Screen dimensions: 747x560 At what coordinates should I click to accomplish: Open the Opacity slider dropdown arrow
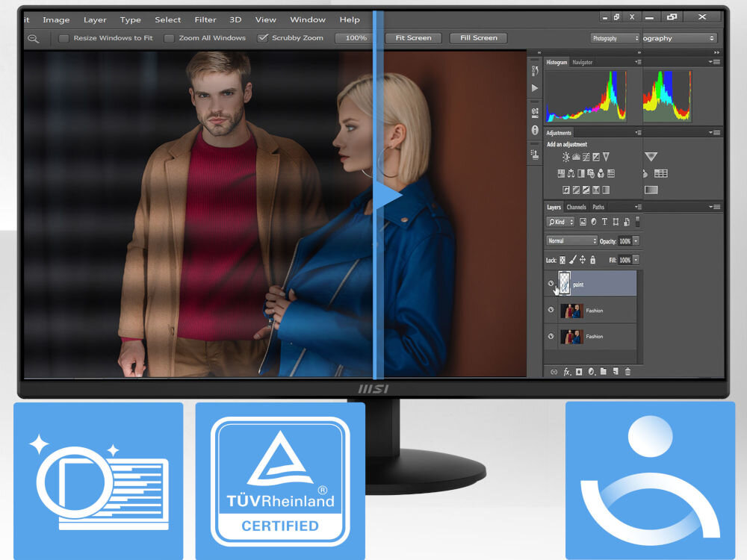pos(636,241)
